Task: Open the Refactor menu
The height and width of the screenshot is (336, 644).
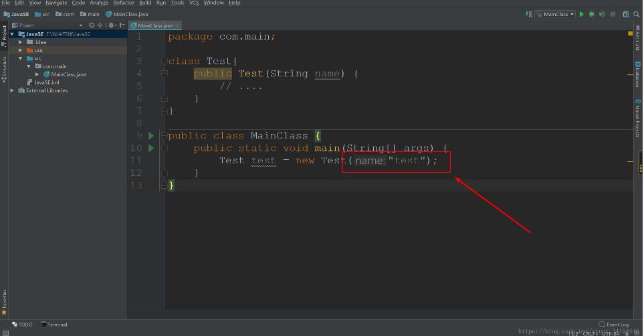Action: point(124,3)
